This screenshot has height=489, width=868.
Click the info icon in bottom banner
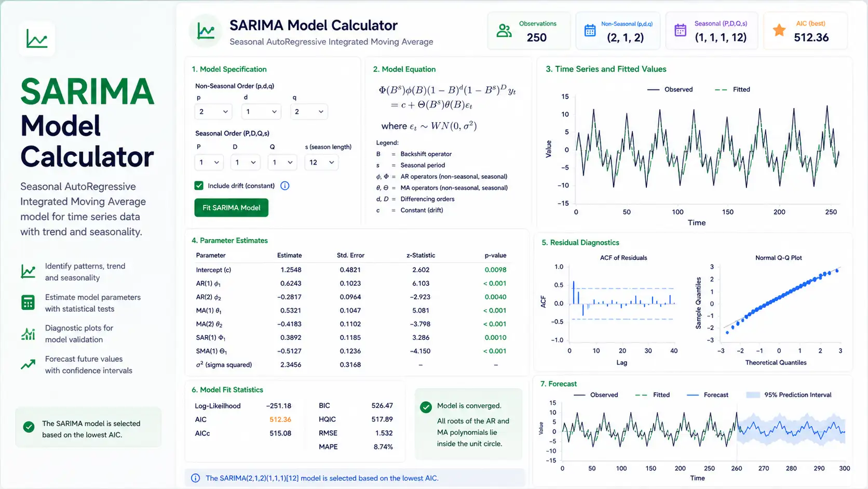point(195,478)
